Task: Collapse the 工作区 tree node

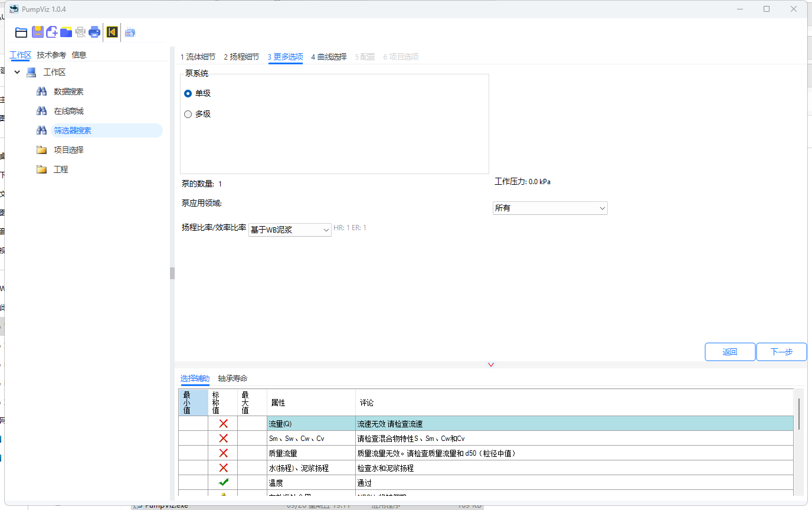Action: pyautogui.click(x=17, y=71)
